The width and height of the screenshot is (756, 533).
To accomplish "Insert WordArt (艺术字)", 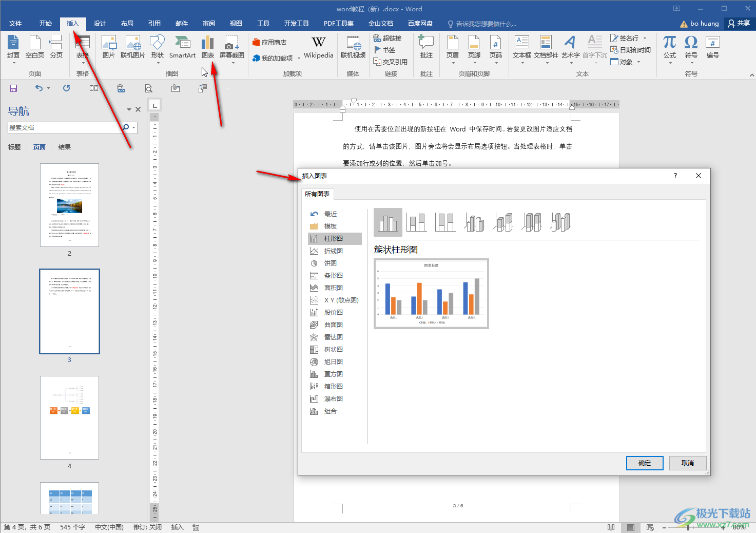I will point(570,49).
